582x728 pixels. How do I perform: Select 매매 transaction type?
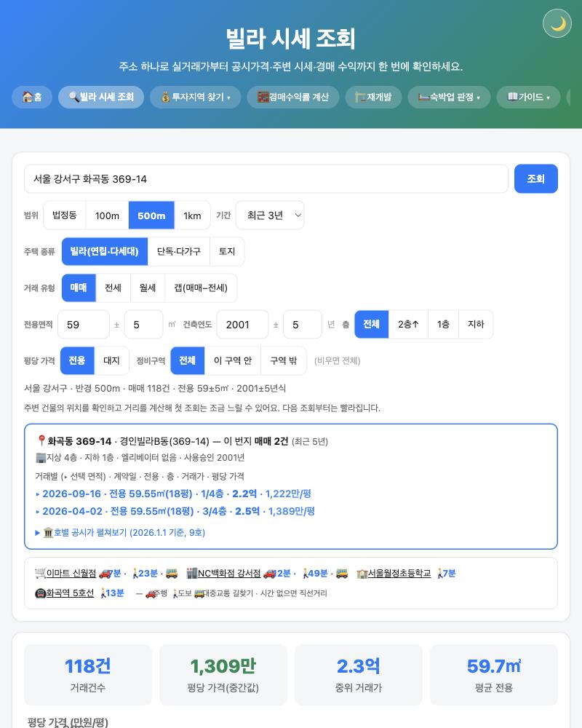(x=79, y=288)
